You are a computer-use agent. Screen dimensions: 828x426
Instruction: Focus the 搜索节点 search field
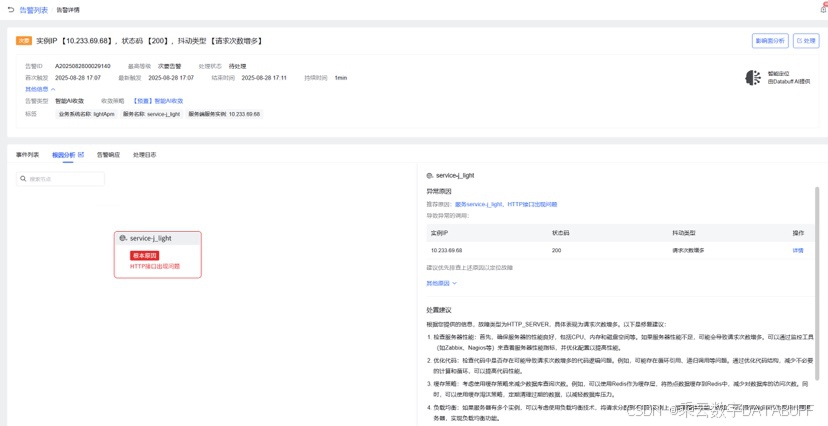60,179
